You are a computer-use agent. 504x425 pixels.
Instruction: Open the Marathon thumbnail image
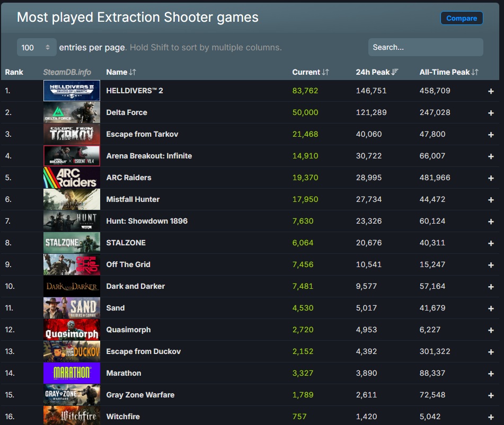(x=72, y=373)
